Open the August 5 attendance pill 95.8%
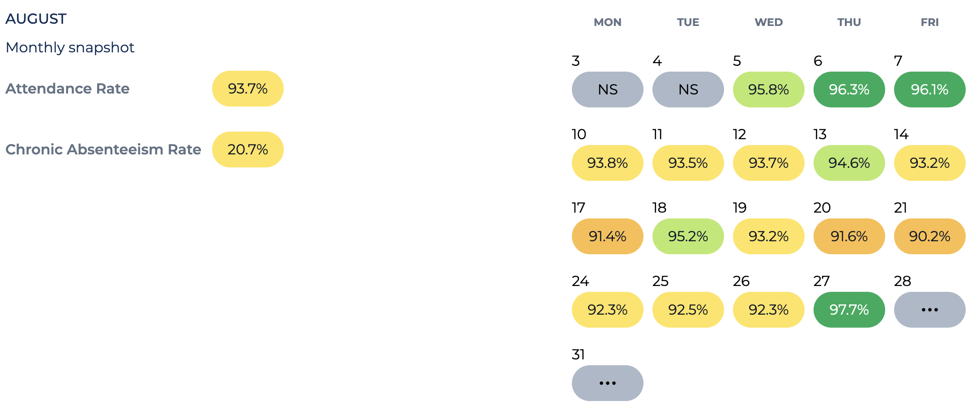980x410 pixels. coord(768,90)
